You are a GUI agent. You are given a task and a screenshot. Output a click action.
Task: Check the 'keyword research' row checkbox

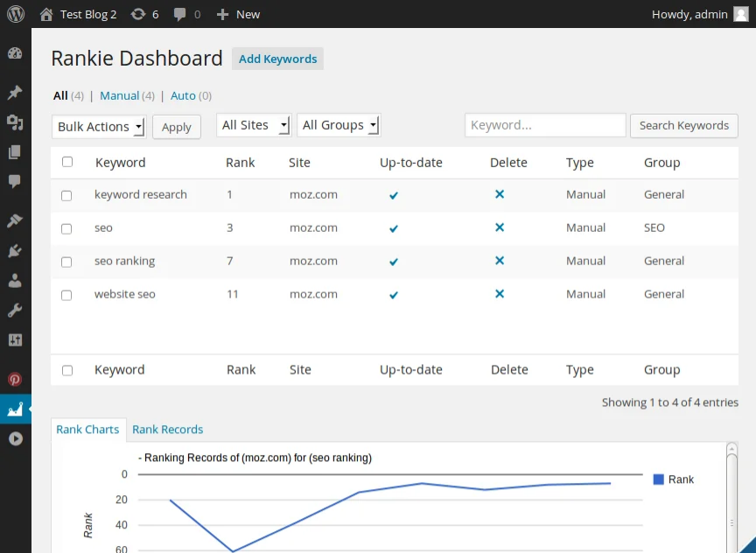(x=66, y=195)
